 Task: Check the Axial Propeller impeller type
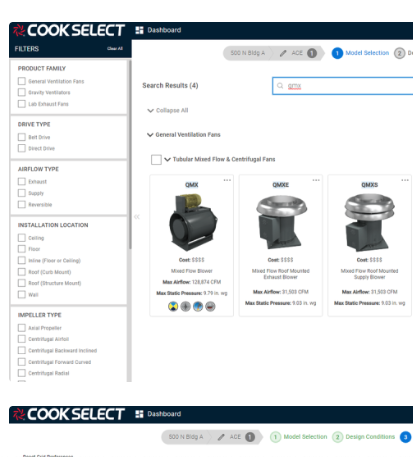(x=22, y=328)
